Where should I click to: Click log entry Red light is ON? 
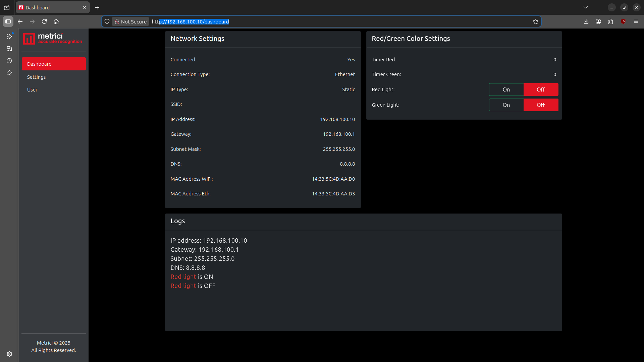pyautogui.click(x=192, y=277)
